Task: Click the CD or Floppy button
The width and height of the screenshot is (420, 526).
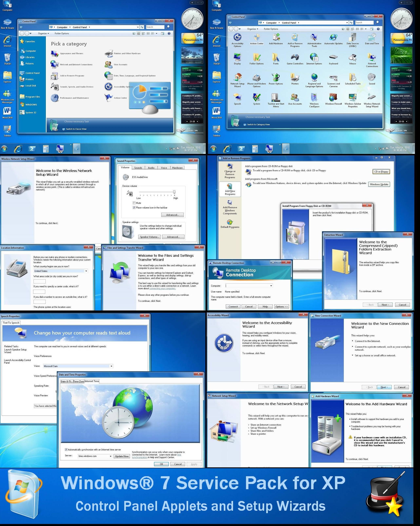Action: pyautogui.click(x=381, y=171)
